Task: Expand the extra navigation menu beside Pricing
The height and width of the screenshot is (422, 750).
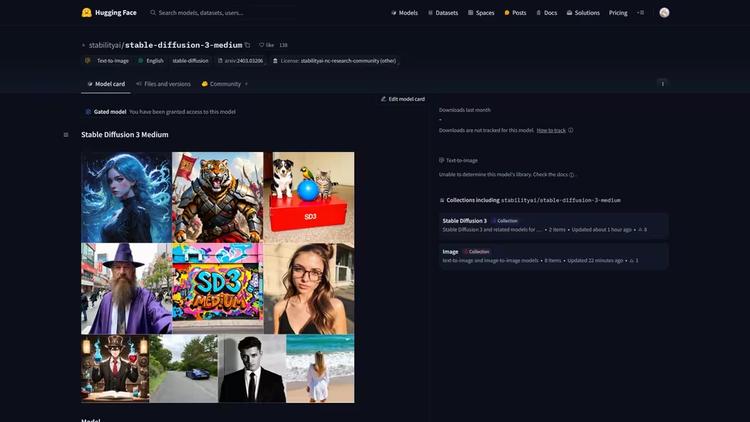Action: (x=641, y=13)
